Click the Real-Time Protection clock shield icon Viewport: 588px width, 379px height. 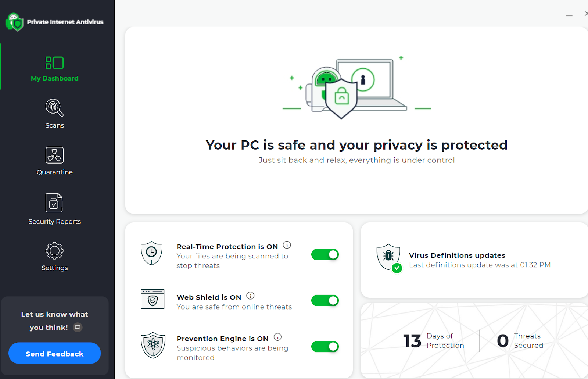[x=151, y=253]
